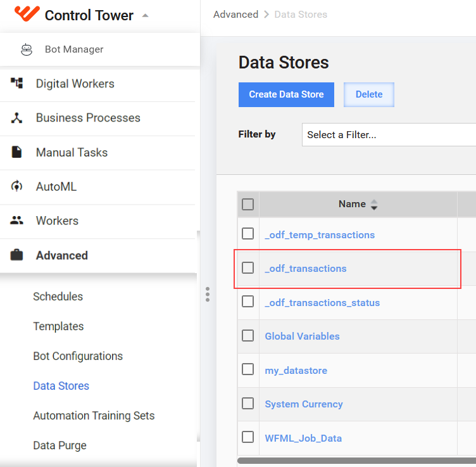Open the Select a Filter dropdown
This screenshot has width=476, height=467.
(389, 134)
